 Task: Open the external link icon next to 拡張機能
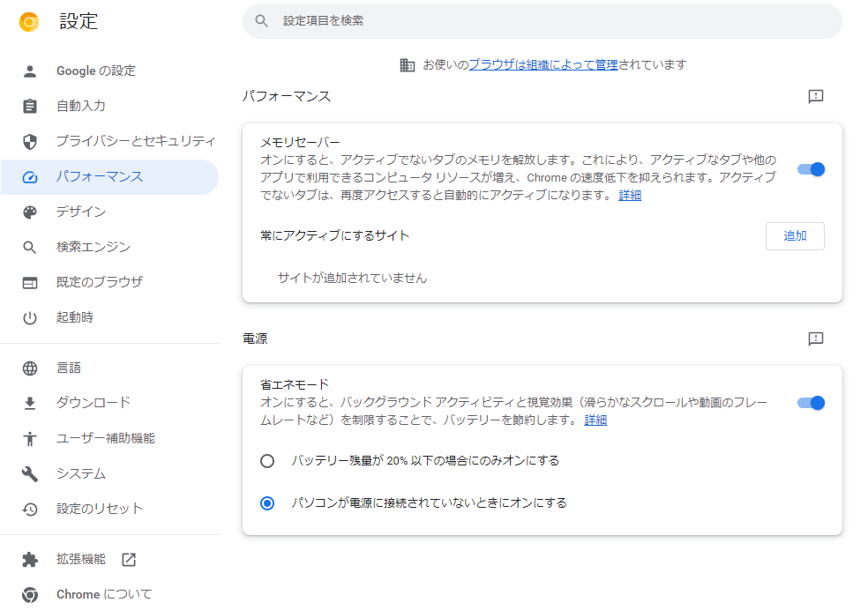(129, 559)
